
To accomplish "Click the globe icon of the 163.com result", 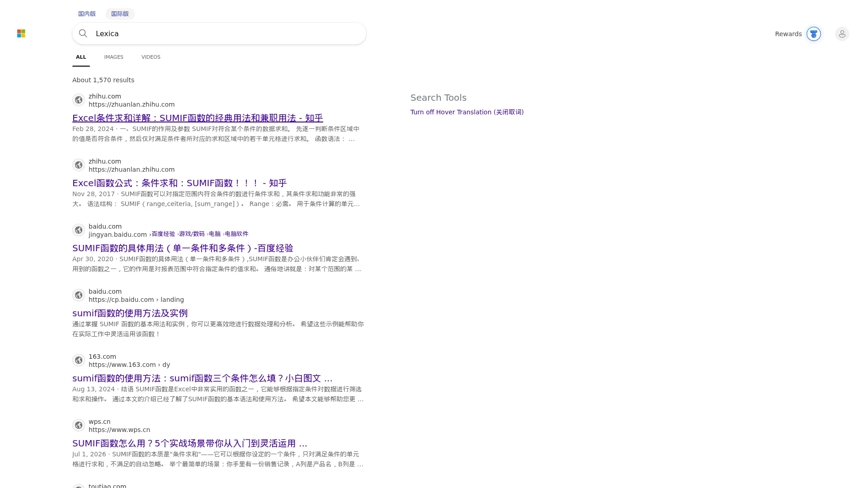I will coord(79,360).
